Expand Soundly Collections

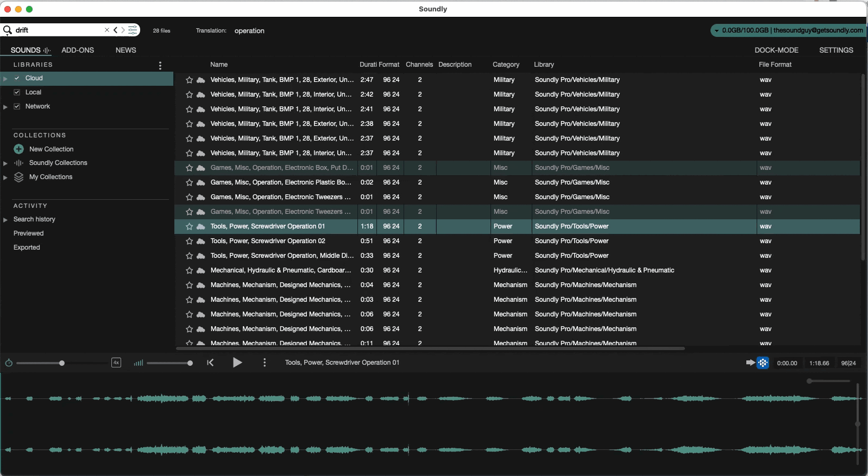(x=5, y=163)
